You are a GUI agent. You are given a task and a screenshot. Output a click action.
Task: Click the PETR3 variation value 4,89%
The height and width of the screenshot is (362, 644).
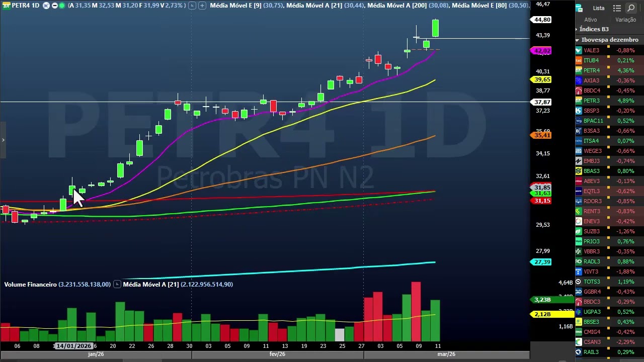tap(625, 101)
